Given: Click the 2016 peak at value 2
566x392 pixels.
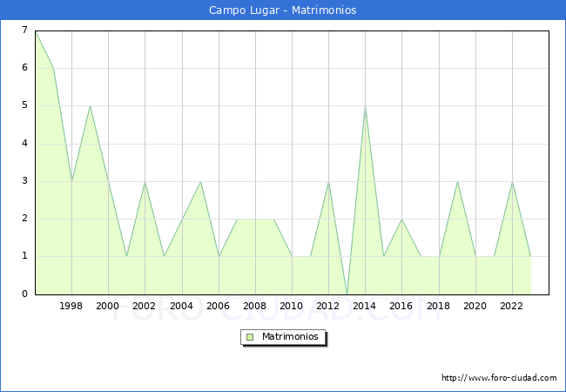Looking at the screenshot, I should [401, 219].
